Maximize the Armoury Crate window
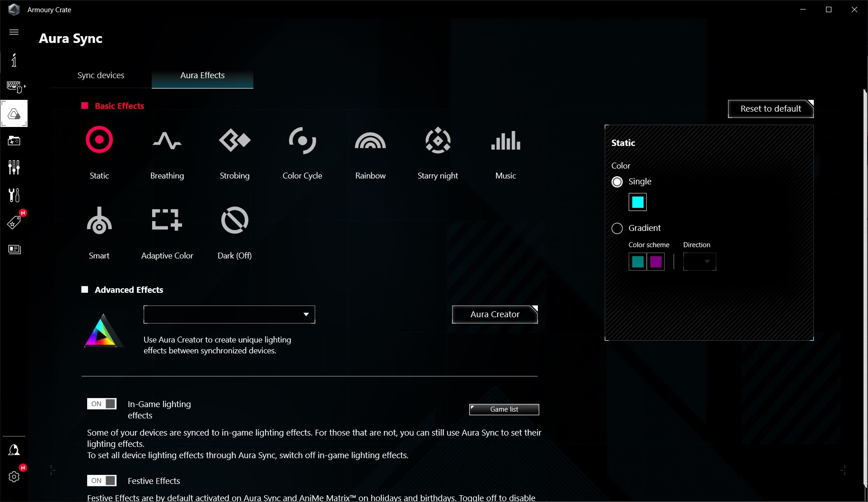868x502 pixels. click(829, 9)
